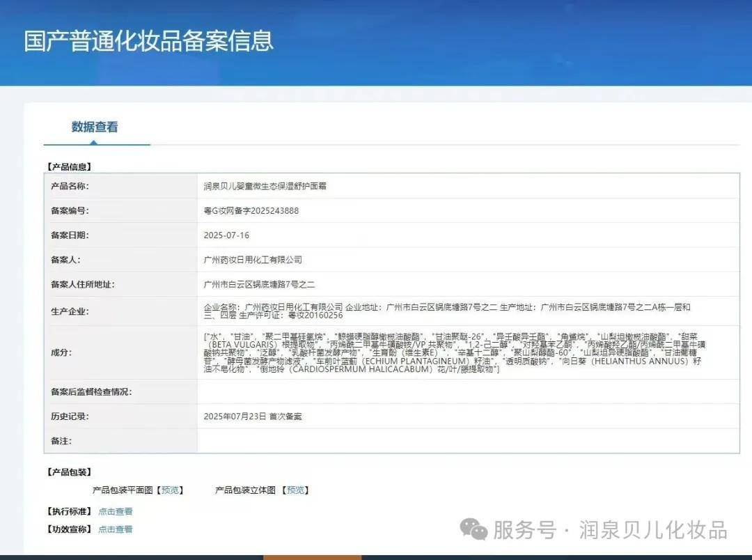Image resolution: width=752 pixels, height=560 pixels.
Task: Click the registrant 广州药妆日用化工有限公司 in the 备案人 row
Action: point(253,260)
